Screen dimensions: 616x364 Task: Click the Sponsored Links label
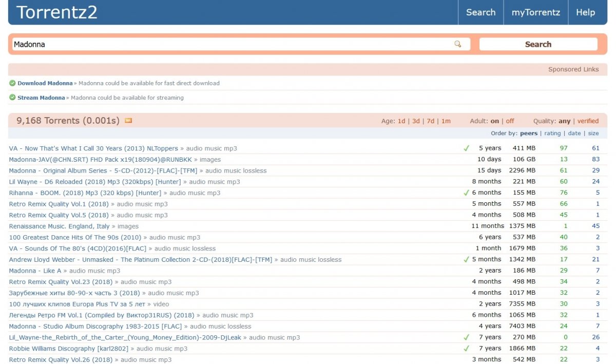click(573, 69)
